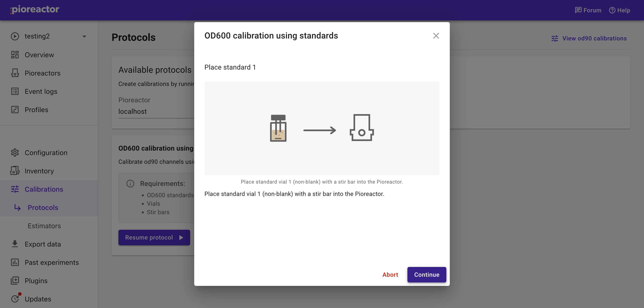
Task: Click the pioreactor logo in the header
Action: tap(34, 10)
